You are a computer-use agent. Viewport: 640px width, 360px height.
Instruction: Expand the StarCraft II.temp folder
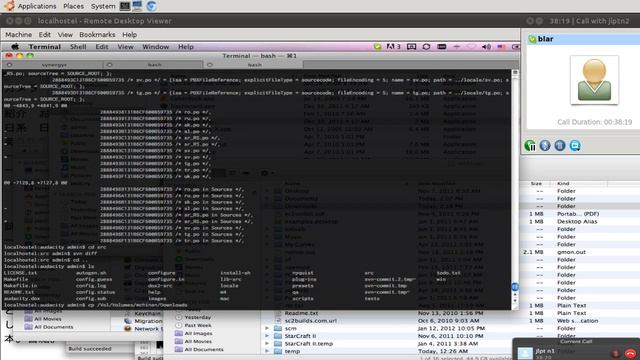[267, 344]
